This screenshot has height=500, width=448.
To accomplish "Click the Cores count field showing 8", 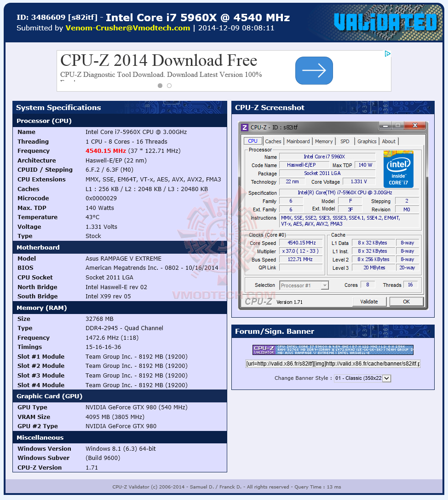I will (368, 285).
